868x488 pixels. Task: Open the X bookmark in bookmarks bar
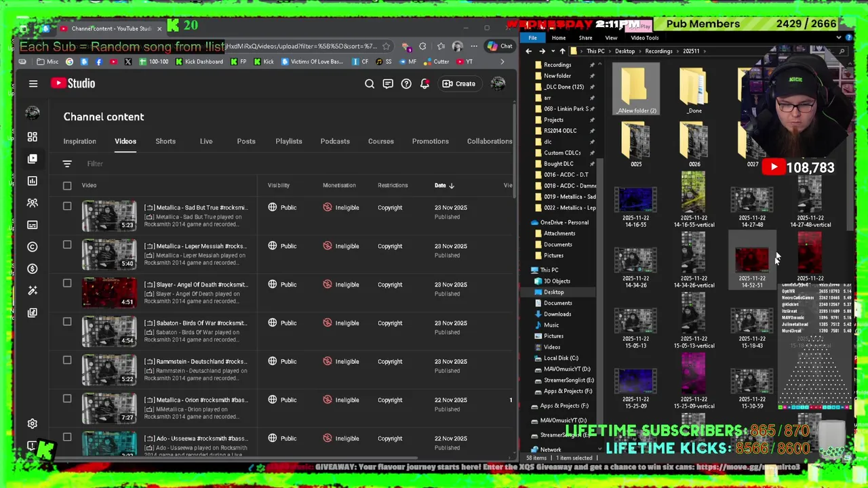(128, 62)
